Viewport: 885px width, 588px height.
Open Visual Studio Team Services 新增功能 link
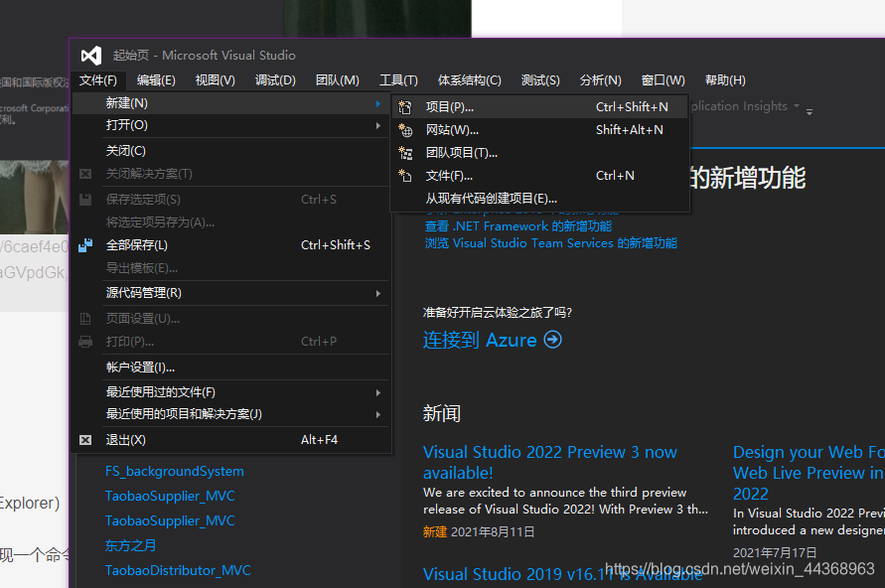(x=551, y=243)
